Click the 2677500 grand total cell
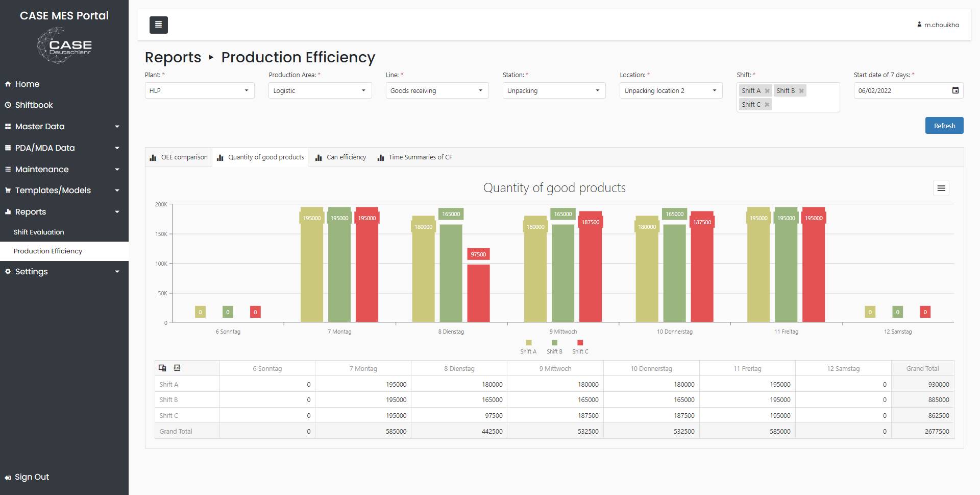980x495 pixels. pos(922,431)
